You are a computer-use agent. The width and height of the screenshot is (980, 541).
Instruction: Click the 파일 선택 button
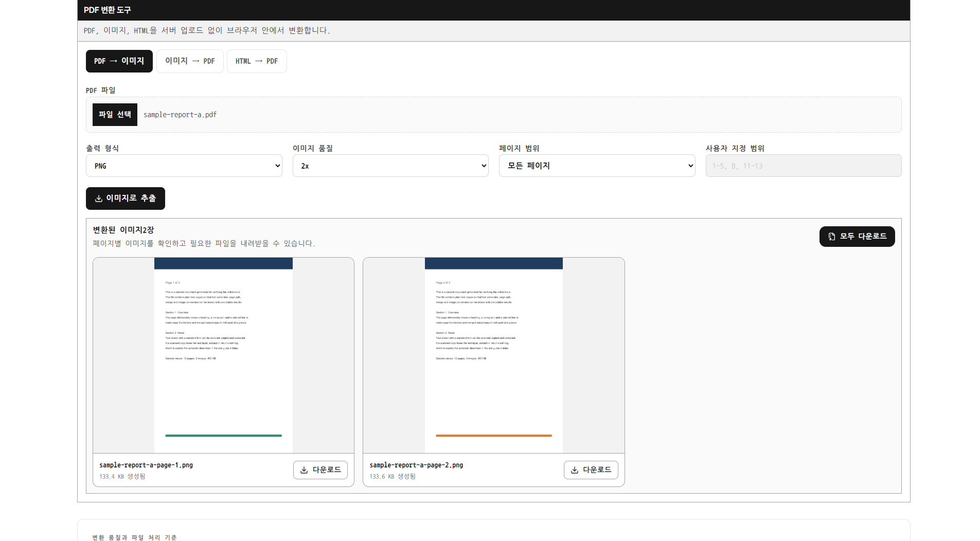[115, 115]
